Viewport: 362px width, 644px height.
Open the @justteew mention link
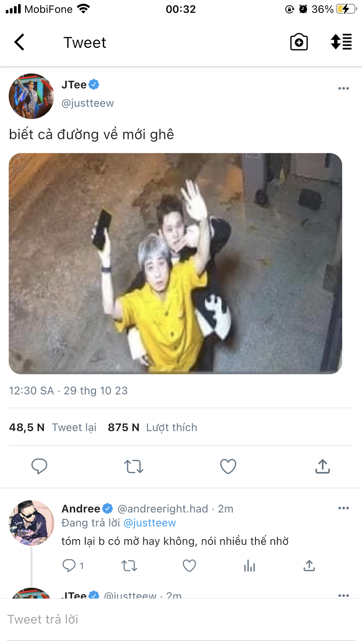(149, 523)
